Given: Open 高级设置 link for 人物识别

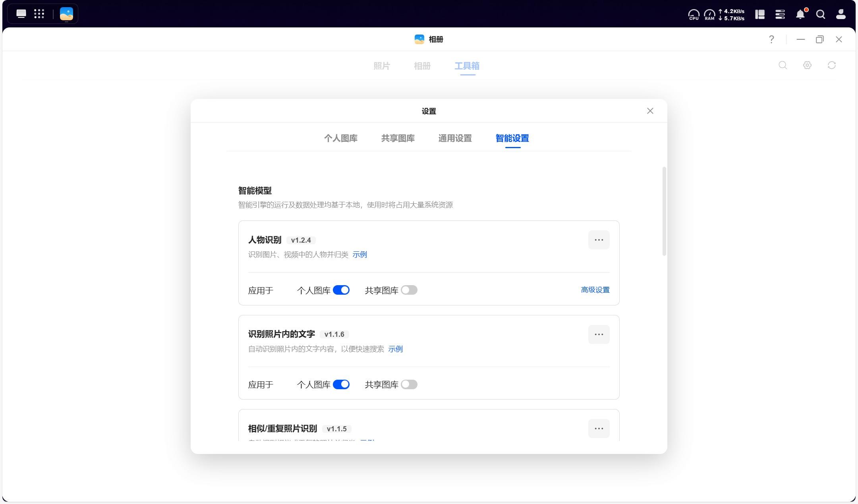Looking at the screenshot, I should click(595, 290).
